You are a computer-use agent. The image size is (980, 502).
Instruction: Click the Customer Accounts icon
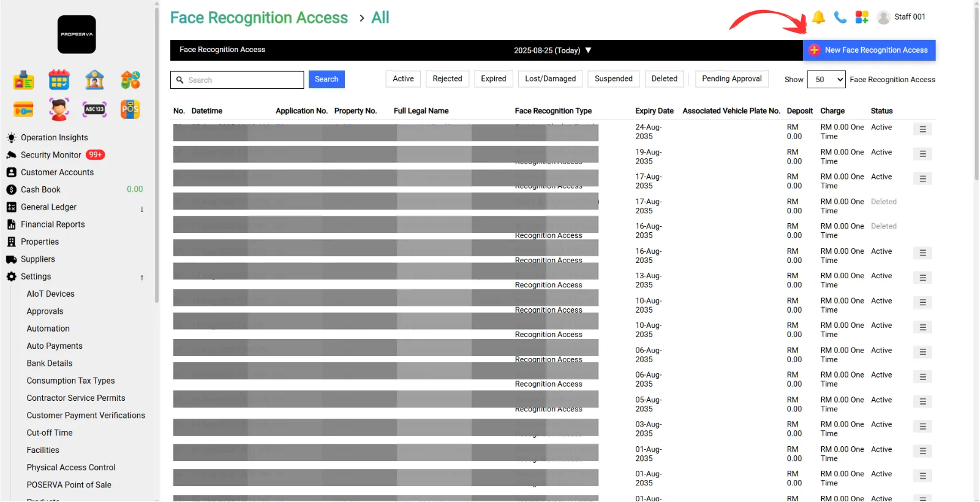point(11,172)
